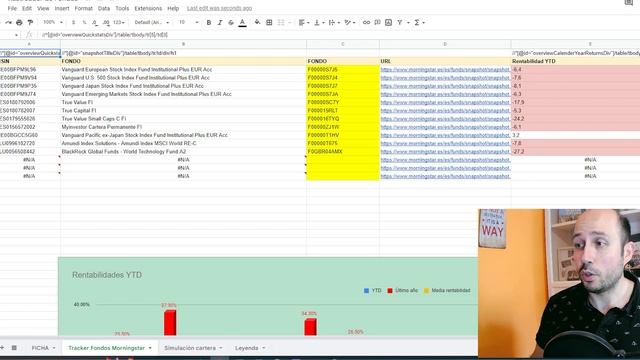Toggle Bold formatting
Image resolution: width=640 pixels, height=360 pixels.
[x=209, y=22]
